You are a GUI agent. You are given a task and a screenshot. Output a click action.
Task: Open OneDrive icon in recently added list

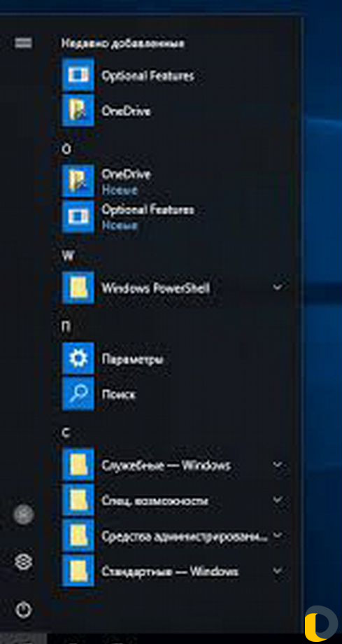click(78, 110)
